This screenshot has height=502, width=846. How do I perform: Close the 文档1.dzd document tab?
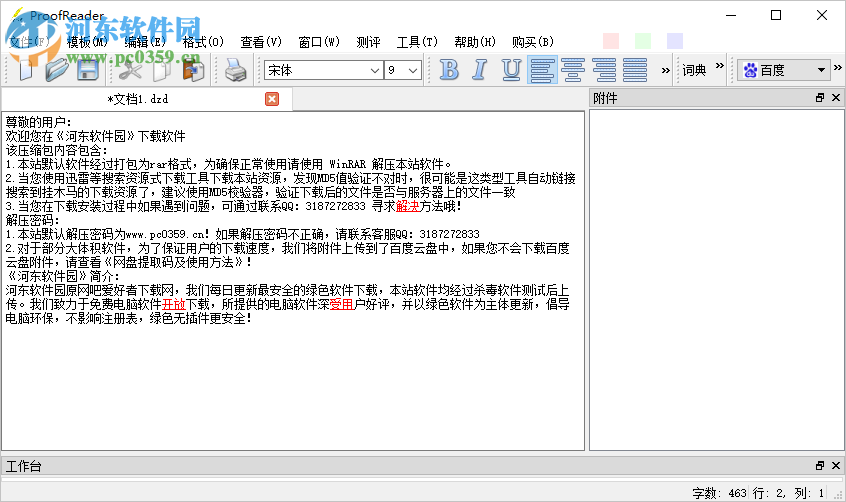[x=272, y=99]
